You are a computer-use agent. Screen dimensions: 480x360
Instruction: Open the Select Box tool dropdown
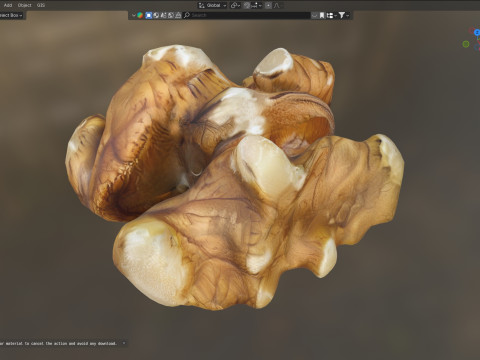[x=11, y=15]
